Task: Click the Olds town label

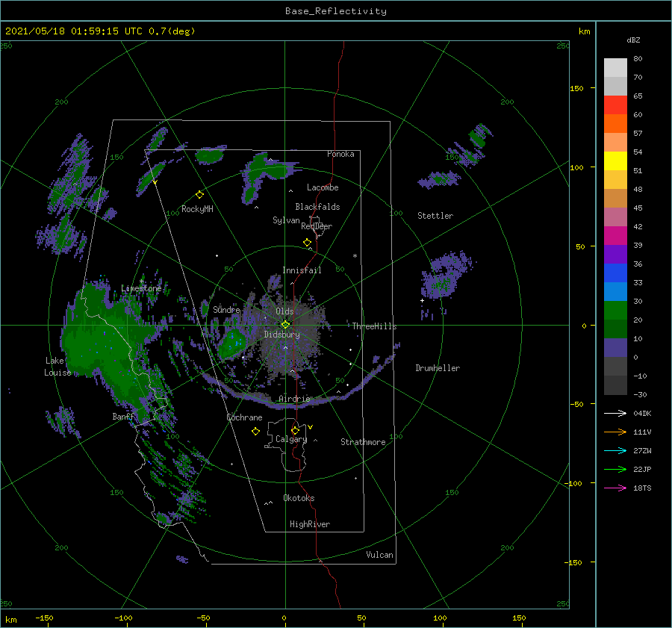Action: coord(284,311)
